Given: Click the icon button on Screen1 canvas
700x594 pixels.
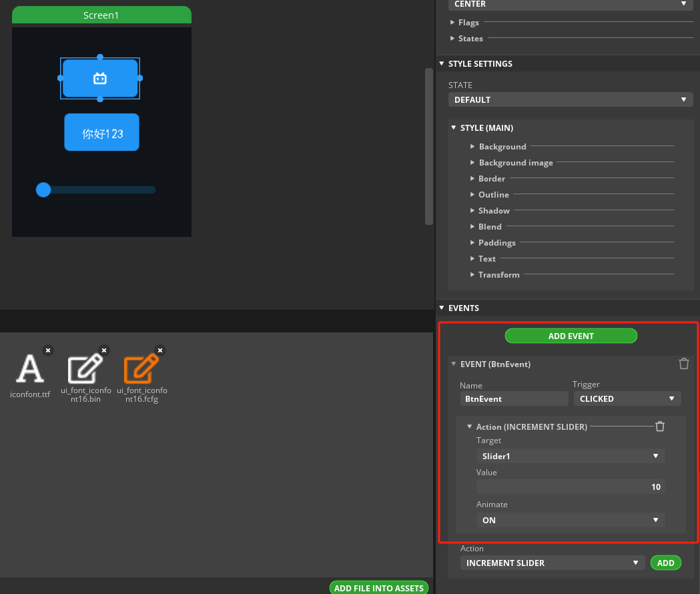Looking at the screenshot, I should click(100, 79).
